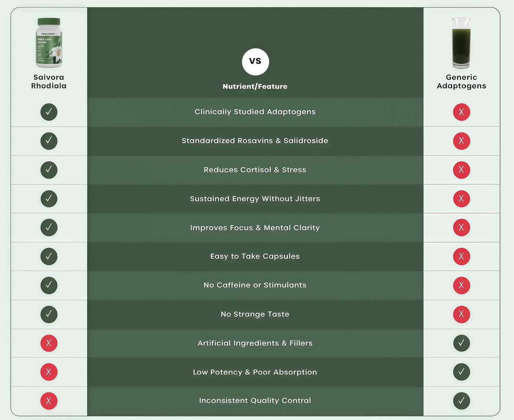Click the Generic Adaptogens column title

point(461,81)
